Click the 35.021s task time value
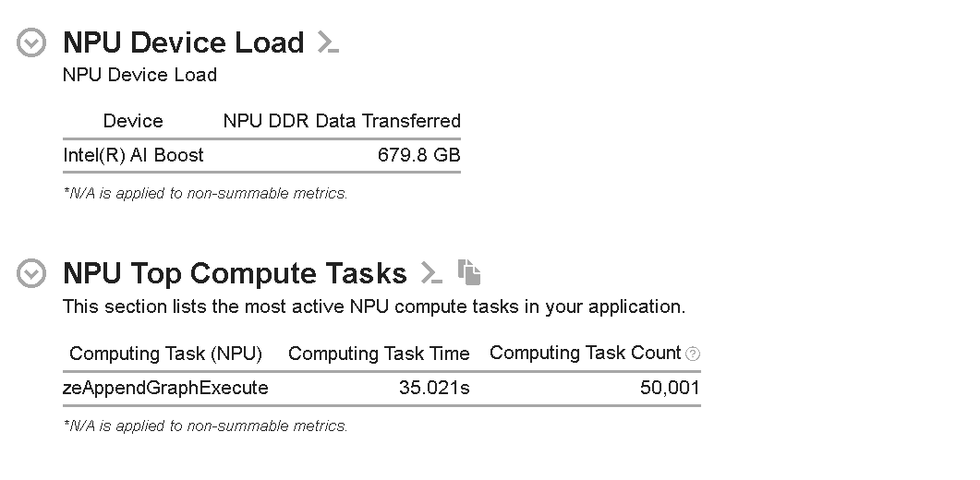Image resolution: width=980 pixels, height=480 pixels. point(434,388)
